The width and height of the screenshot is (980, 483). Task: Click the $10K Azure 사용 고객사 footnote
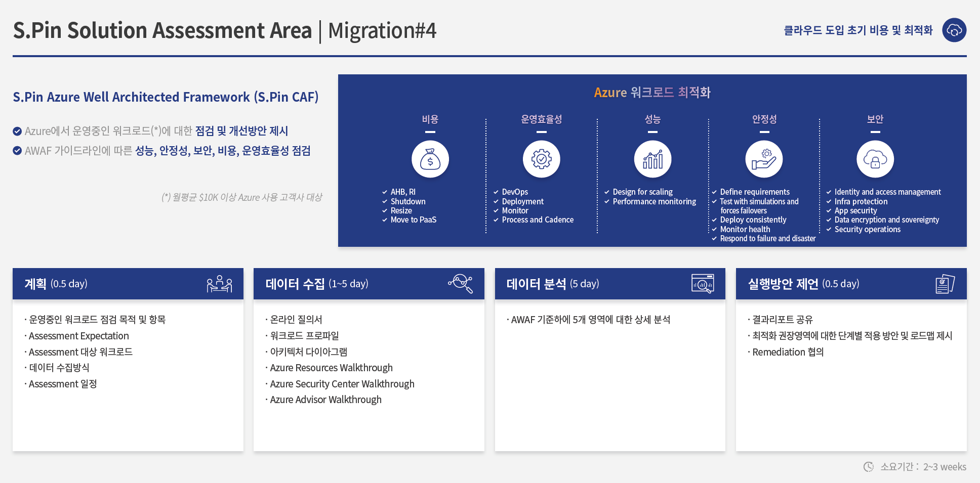pos(242,197)
